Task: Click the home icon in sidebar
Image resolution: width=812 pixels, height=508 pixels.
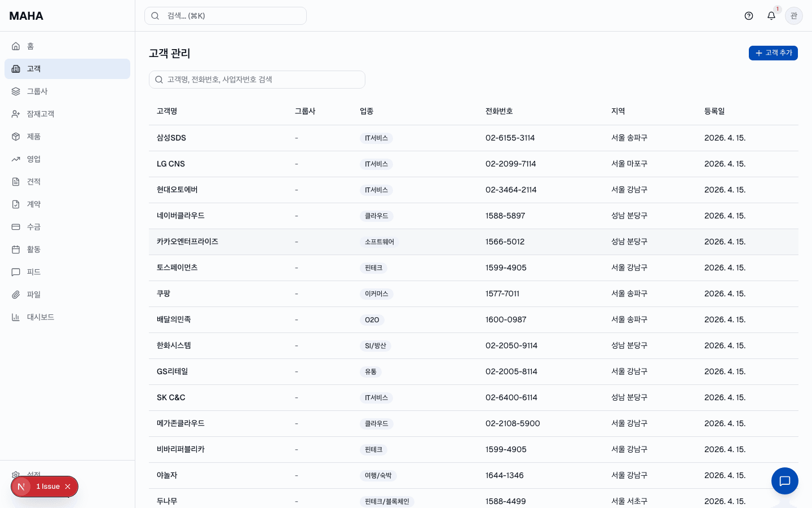Action: [x=16, y=46]
